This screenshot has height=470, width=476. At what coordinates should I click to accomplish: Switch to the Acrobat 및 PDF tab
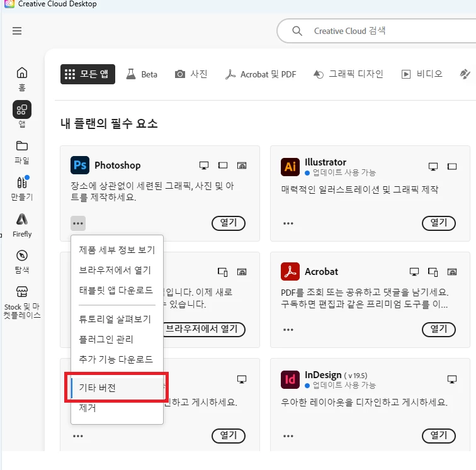click(261, 74)
